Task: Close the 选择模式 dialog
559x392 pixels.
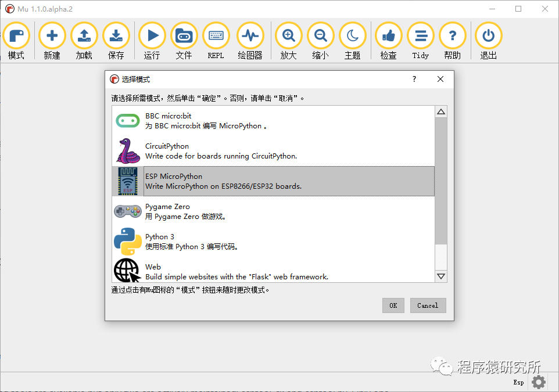Action: pyautogui.click(x=440, y=79)
